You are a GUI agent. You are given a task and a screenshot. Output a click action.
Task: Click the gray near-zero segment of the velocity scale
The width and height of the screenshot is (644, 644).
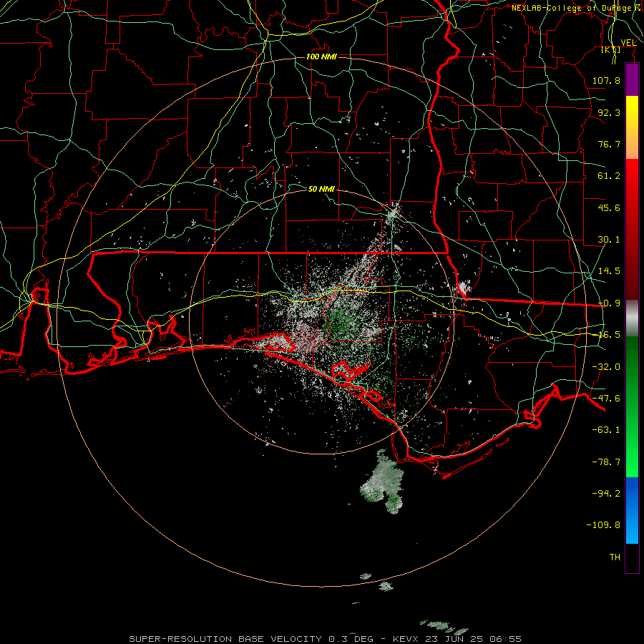(632, 318)
